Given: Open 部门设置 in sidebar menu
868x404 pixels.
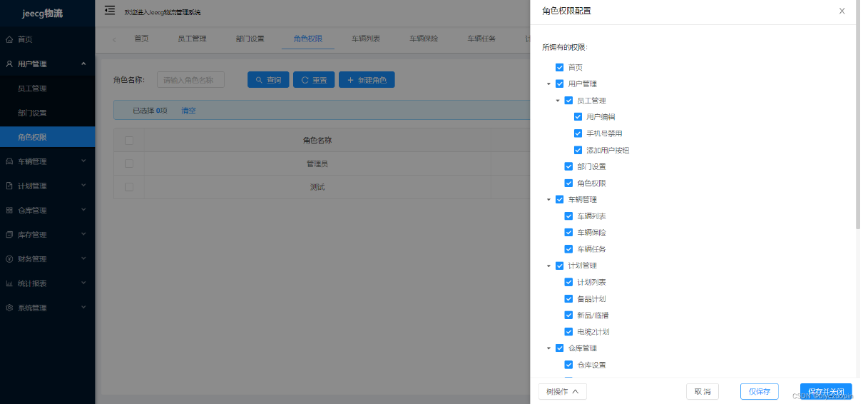Looking at the screenshot, I should coord(32,113).
